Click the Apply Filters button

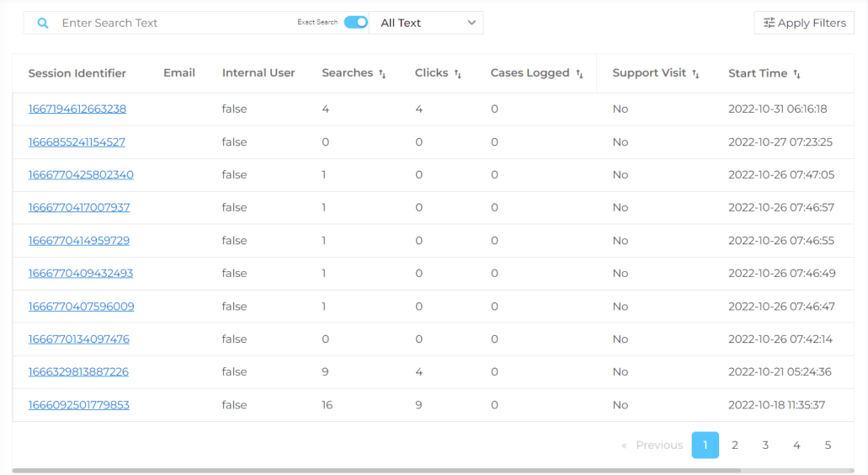pos(804,23)
